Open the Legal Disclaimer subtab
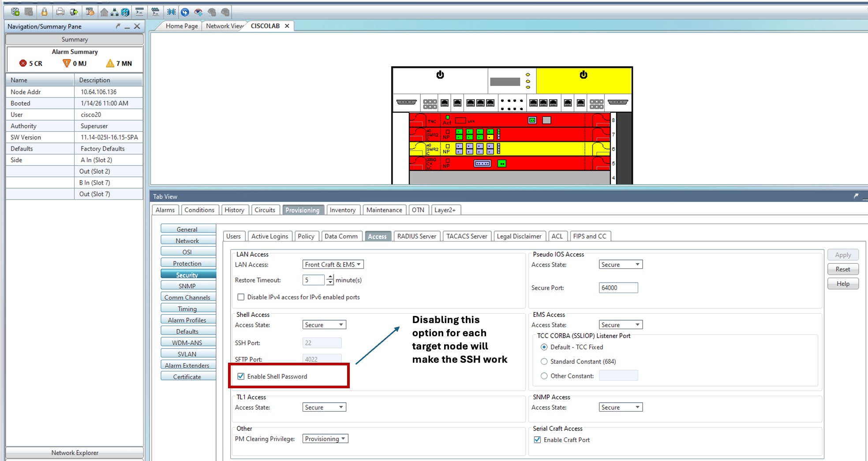 click(519, 236)
